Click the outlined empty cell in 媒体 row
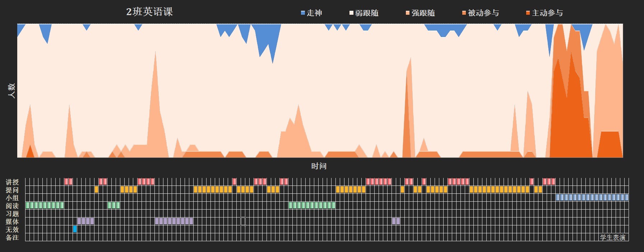This screenshot has height=252, width=644. 243,221
